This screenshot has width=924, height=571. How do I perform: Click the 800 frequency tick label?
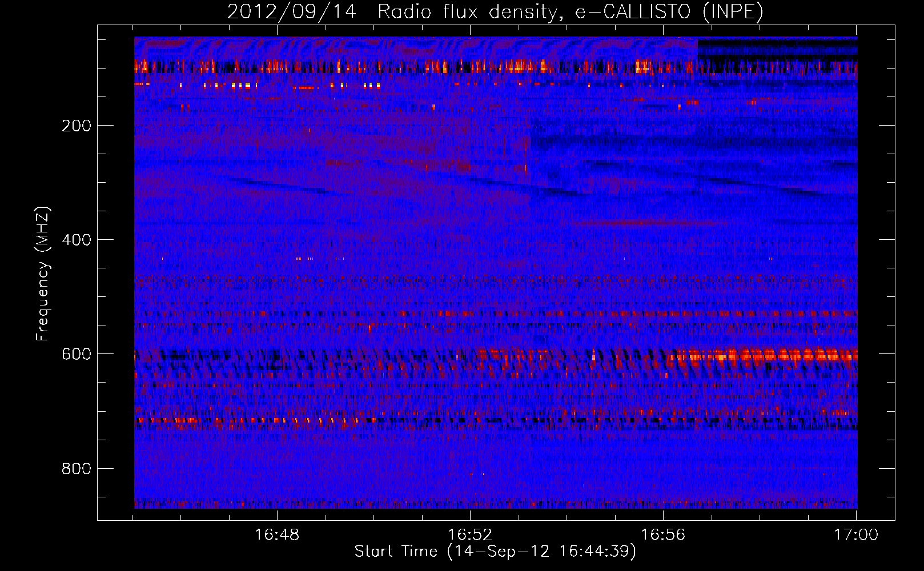77,469
